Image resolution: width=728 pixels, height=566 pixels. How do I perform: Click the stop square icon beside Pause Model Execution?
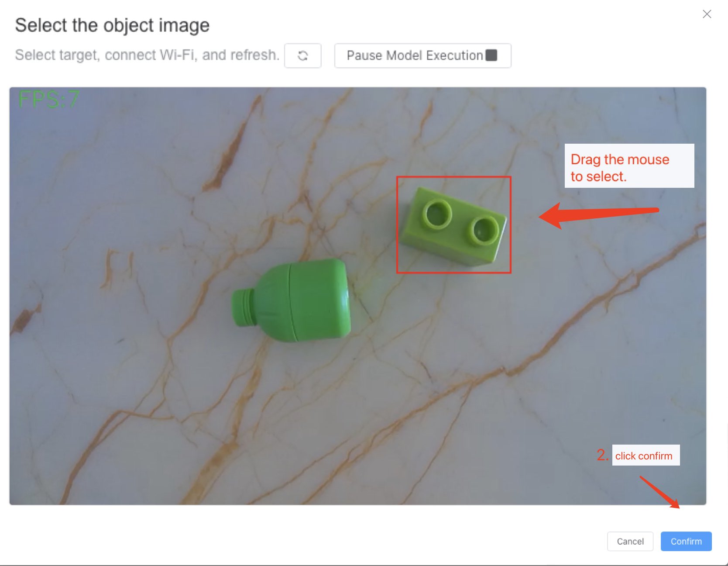[491, 55]
